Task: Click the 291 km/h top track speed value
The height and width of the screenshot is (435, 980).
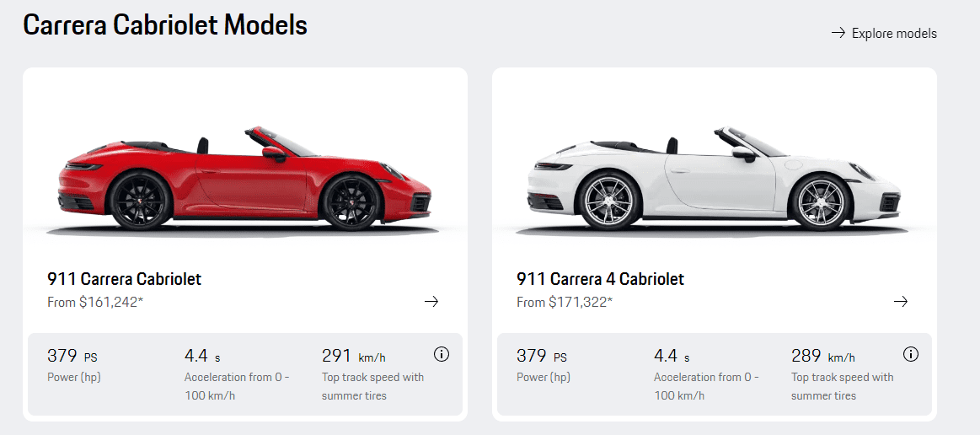Action: tap(353, 356)
